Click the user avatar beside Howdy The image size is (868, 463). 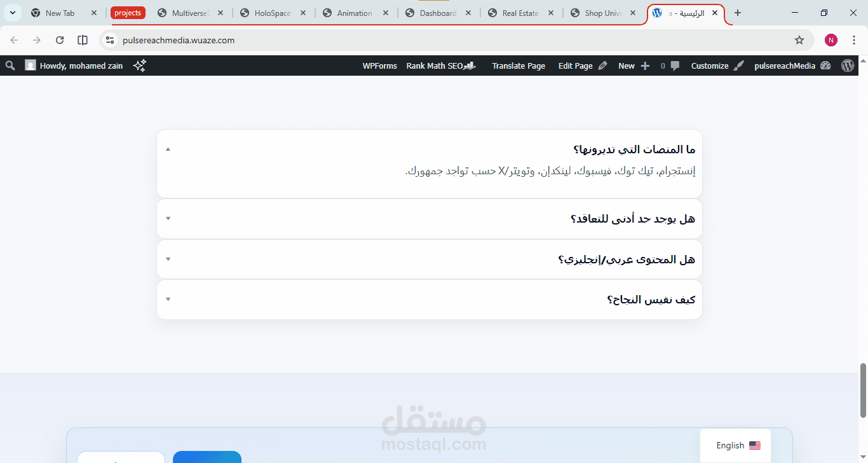pyautogui.click(x=30, y=66)
